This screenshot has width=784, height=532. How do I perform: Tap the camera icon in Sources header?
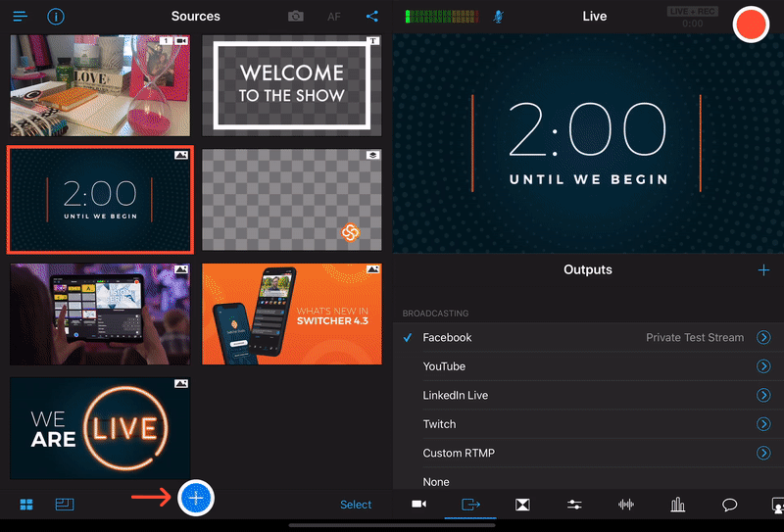[296, 17]
